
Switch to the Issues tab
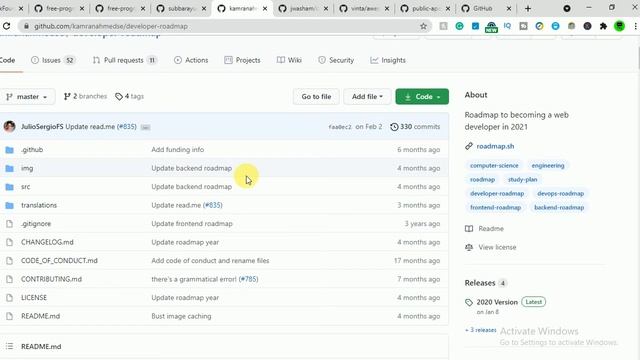53,60
